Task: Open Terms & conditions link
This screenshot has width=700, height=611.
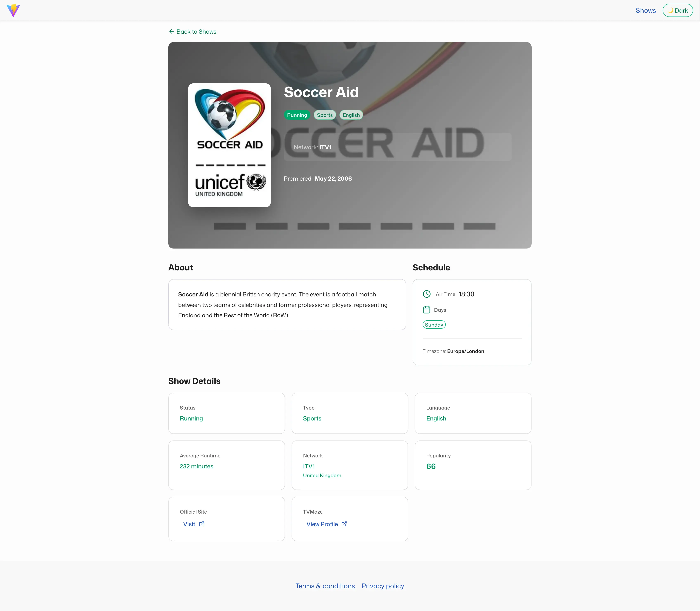Action: (x=325, y=586)
